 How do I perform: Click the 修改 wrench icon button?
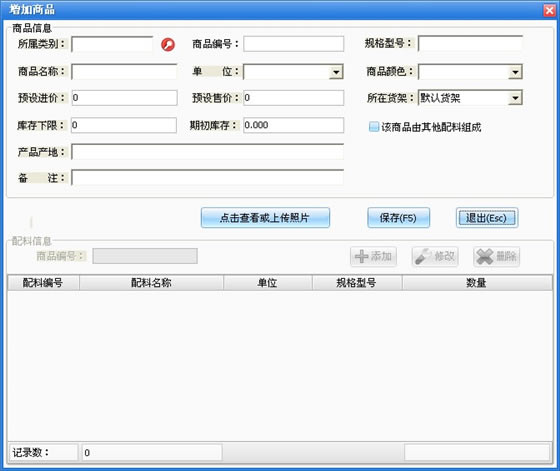435,256
